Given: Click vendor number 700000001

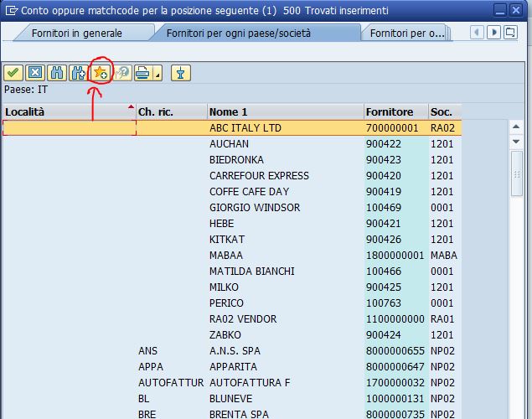Looking at the screenshot, I should tap(392, 128).
